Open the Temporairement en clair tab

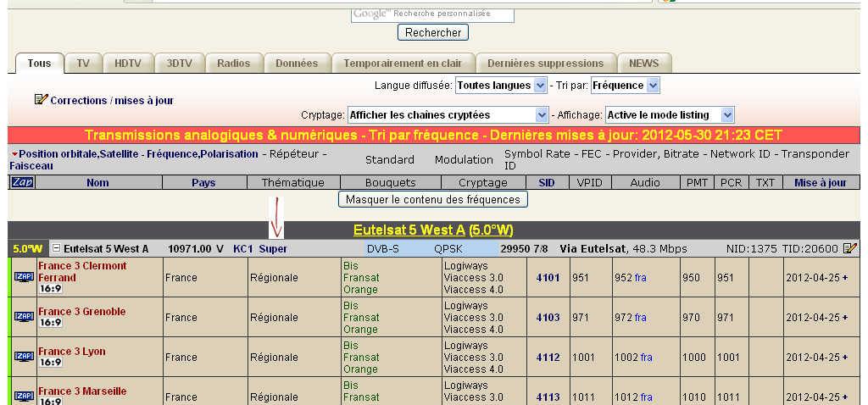pos(403,63)
